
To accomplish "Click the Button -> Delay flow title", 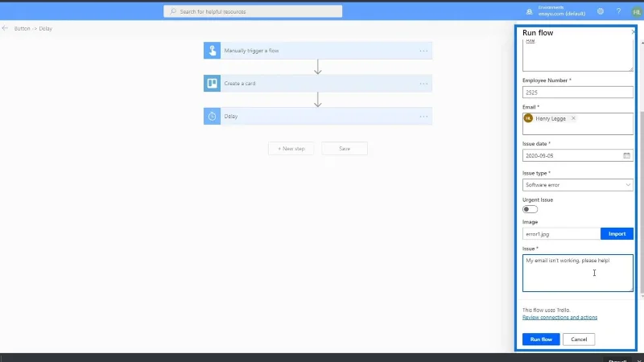I will pyautogui.click(x=33, y=28).
